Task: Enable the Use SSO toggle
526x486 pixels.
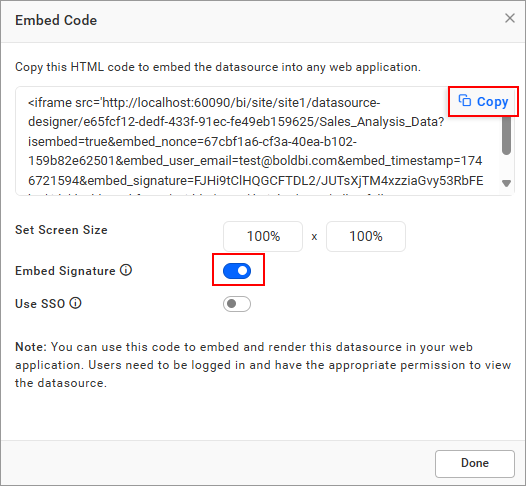Action: (237, 304)
